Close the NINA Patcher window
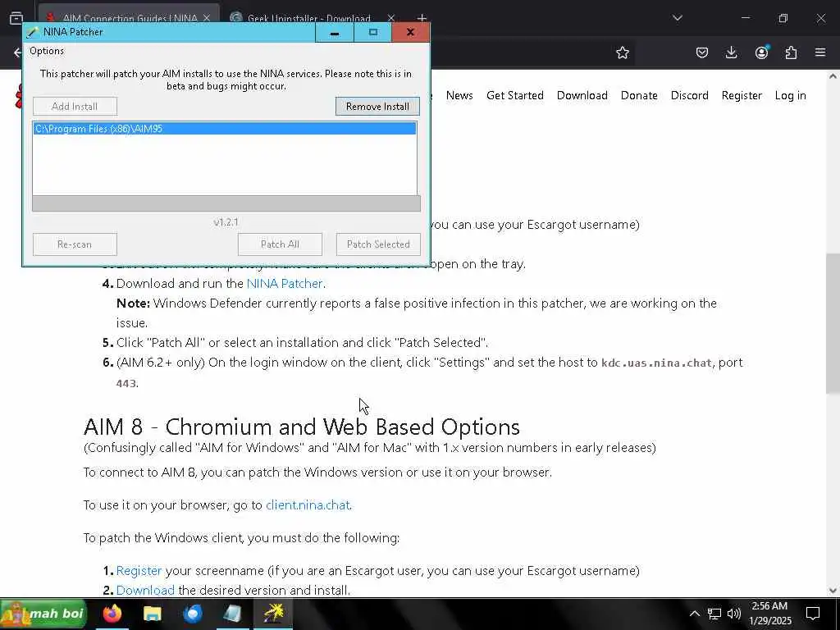 click(x=410, y=32)
